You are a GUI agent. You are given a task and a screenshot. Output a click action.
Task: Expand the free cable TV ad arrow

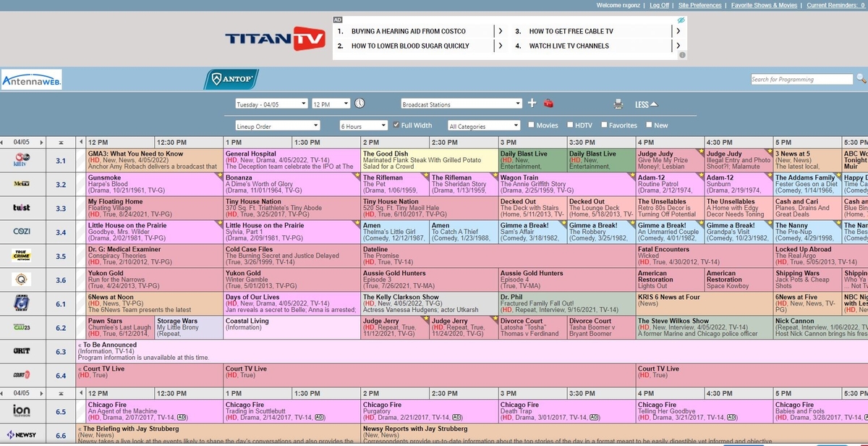click(677, 31)
